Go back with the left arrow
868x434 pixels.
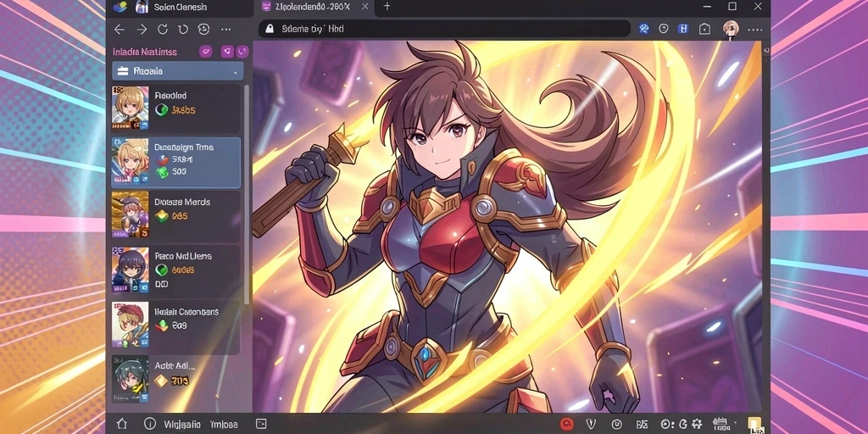coord(120,30)
